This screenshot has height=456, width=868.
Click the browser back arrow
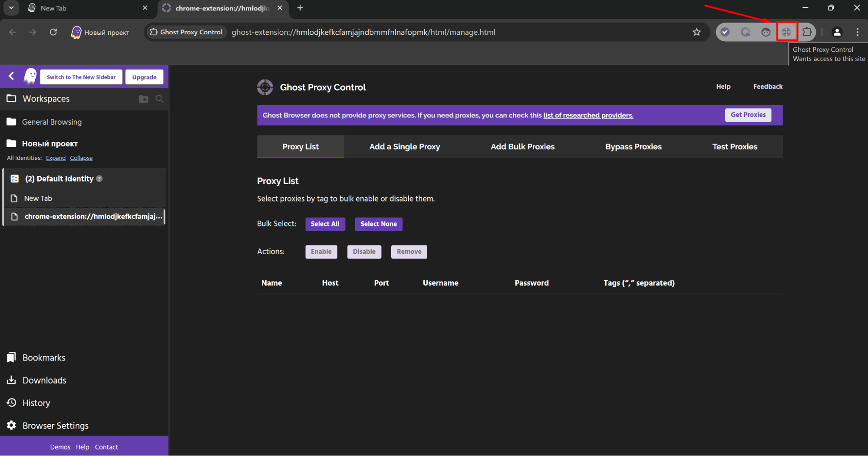[13, 32]
